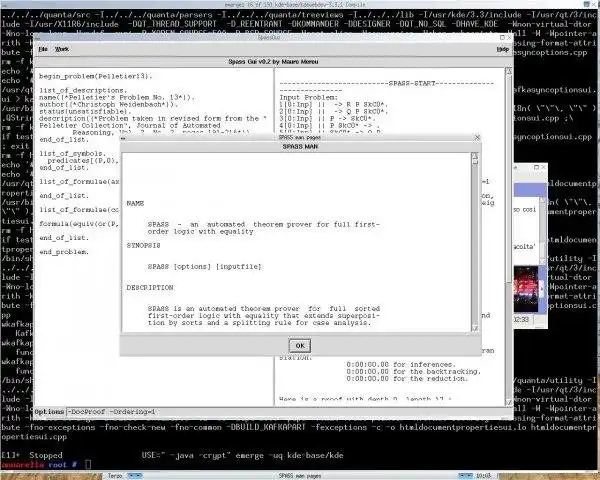
Task: Open the Help menu in Spass Gui
Action: tap(502, 49)
